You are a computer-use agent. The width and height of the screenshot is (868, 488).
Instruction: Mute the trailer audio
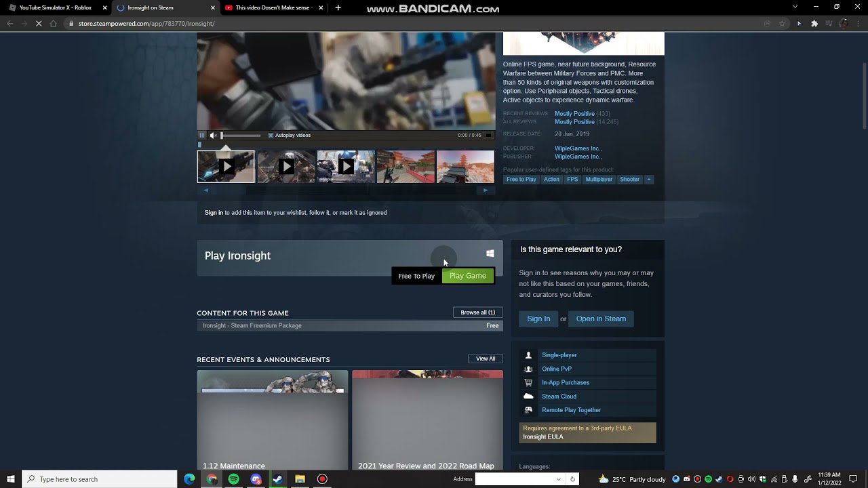pyautogui.click(x=213, y=135)
